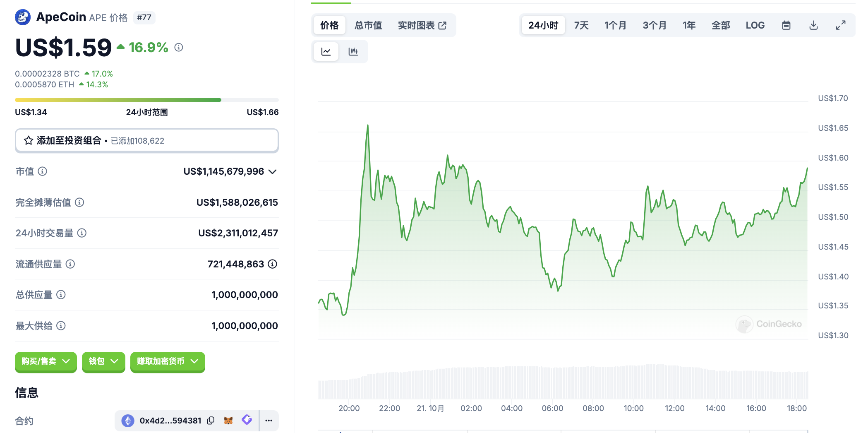Copy the contract address
The image size is (868, 433).
(211, 421)
